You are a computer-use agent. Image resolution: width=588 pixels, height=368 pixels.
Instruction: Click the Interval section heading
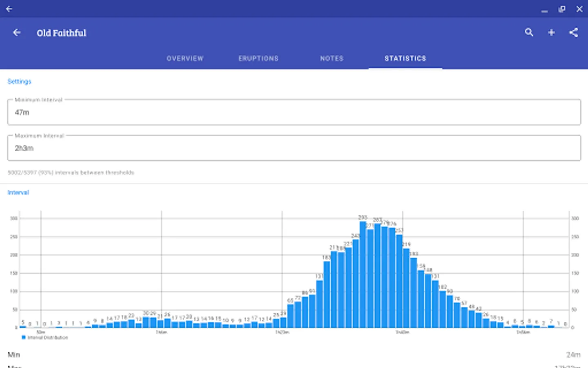[18, 193]
